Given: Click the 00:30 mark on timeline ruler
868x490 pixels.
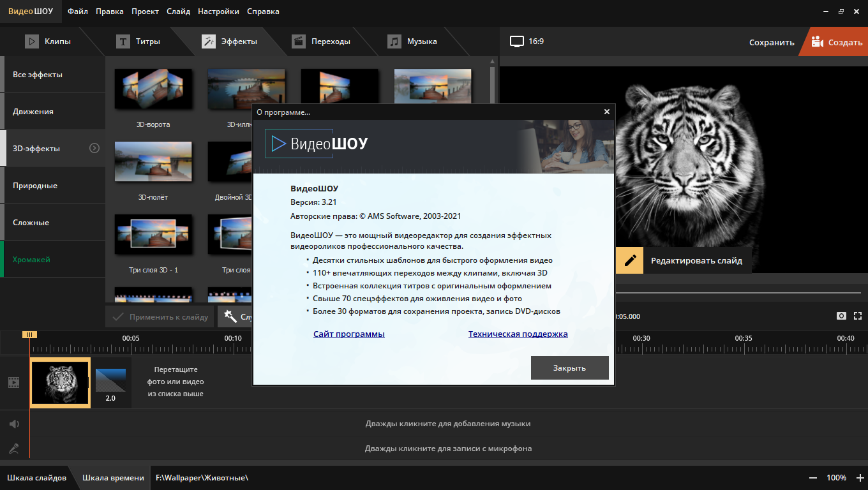Looking at the screenshot, I should click(641, 338).
